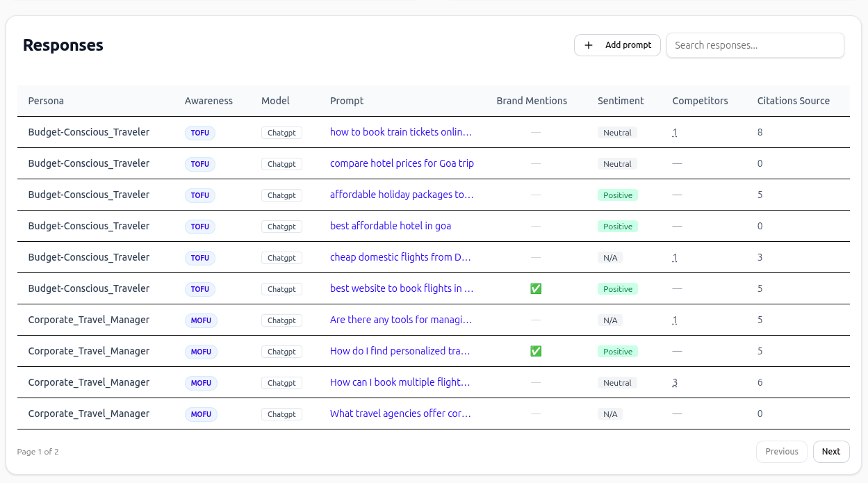Click MOFU badge in 'Are there any tools' row
Viewport: 868px width, 483px height.
click(201, 320)
